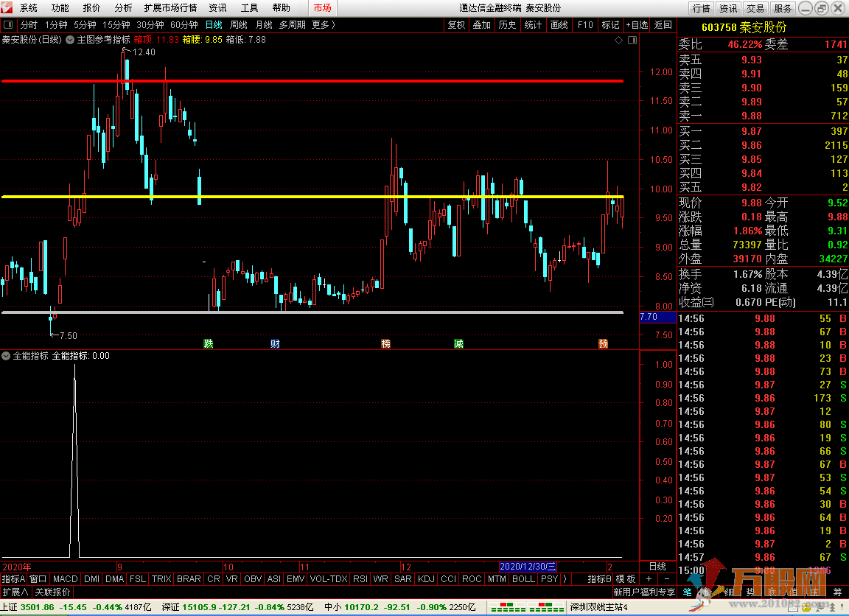Open the 多周期 multi-period view
The image size is (849, 616).
[x=293, y=25]
